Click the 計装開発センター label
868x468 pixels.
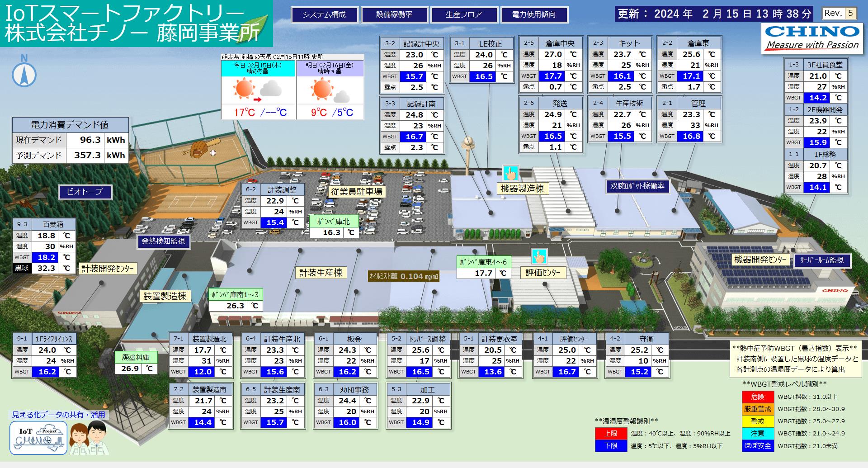[x=108, y=269]
